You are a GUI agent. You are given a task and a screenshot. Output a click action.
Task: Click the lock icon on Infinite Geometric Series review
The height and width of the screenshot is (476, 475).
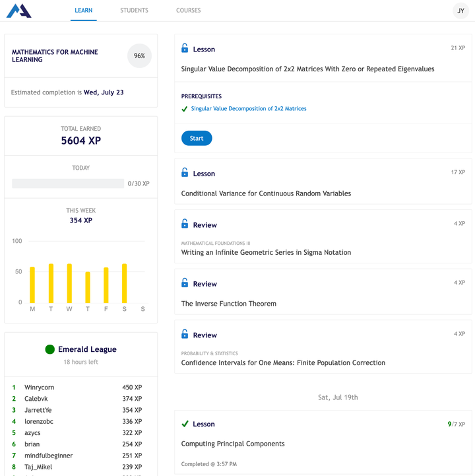[185, 224]
